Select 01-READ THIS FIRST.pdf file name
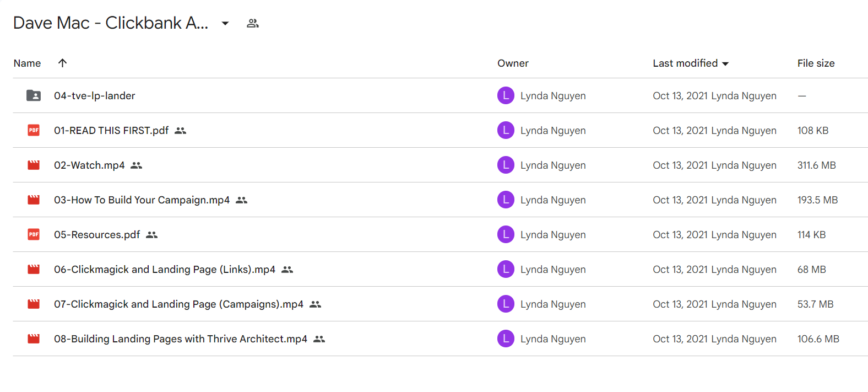 point(111,130)
